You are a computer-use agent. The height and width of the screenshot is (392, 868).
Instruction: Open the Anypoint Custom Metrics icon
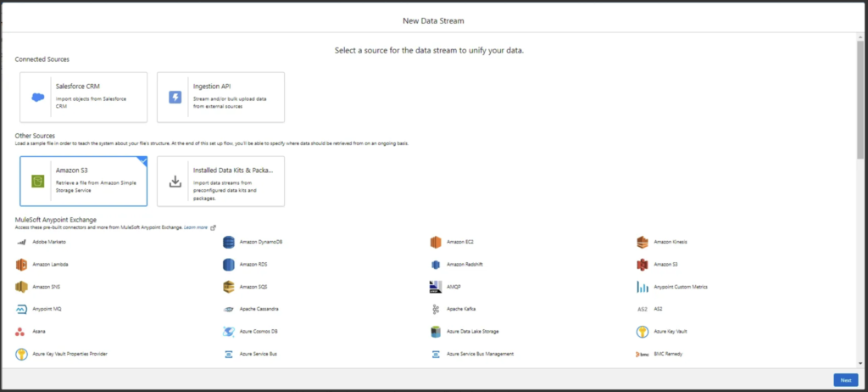(x=643, y=287)
